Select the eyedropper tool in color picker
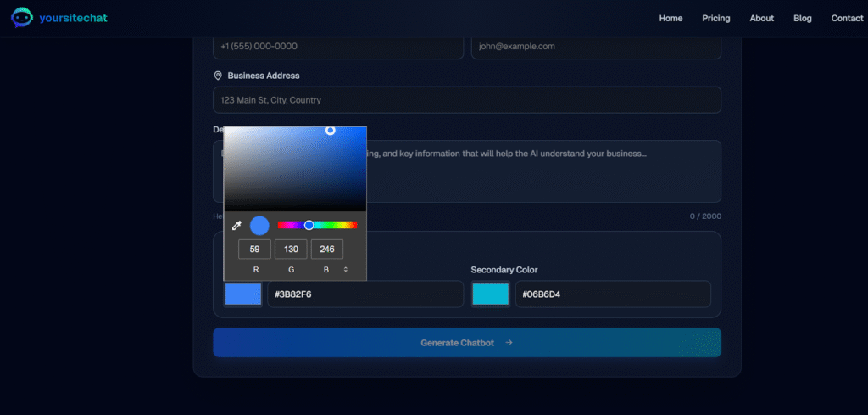868x415 pixels. click(x=237, y=226)
